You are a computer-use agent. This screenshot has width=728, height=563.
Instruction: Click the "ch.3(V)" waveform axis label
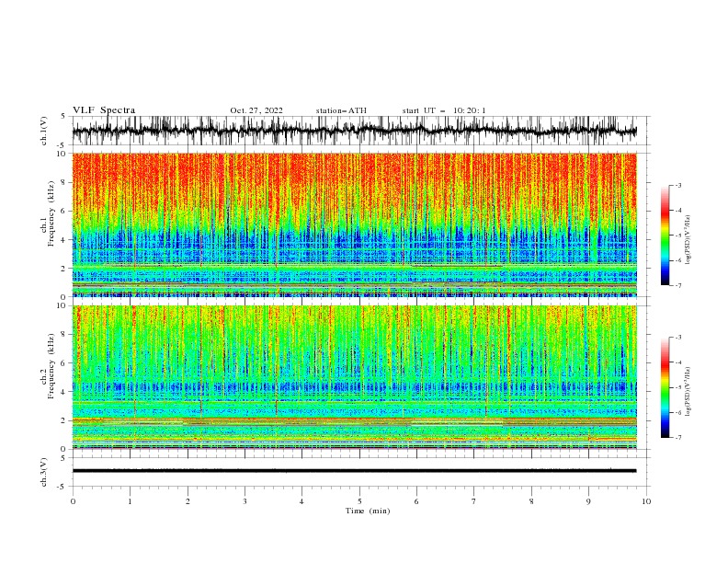(x=44, y=472)
